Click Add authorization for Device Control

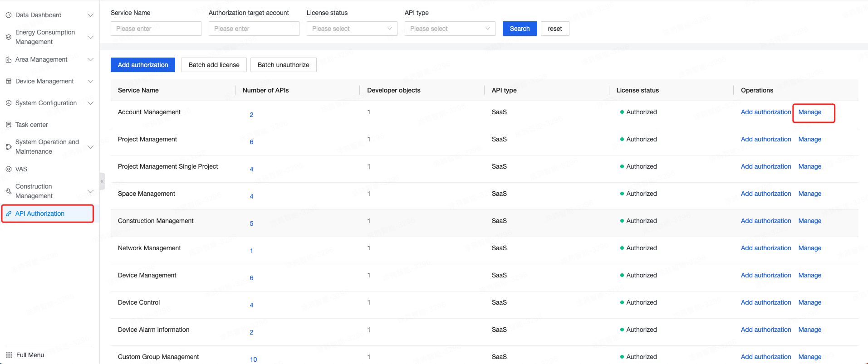(x=766, y=302)
